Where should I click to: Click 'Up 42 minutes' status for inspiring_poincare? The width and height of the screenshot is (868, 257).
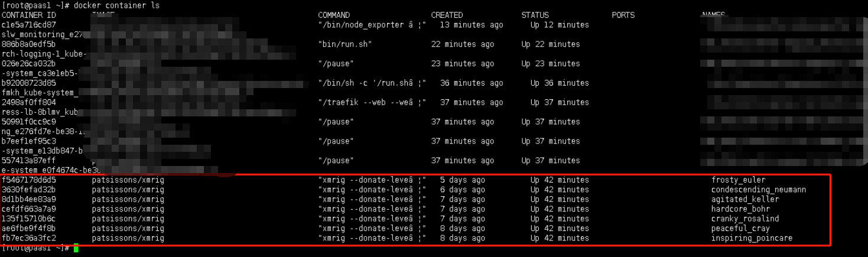(560, 238)
